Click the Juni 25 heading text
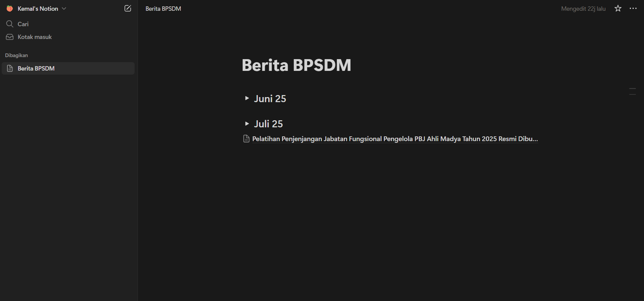The image size is (644, 301). point(270,98)
